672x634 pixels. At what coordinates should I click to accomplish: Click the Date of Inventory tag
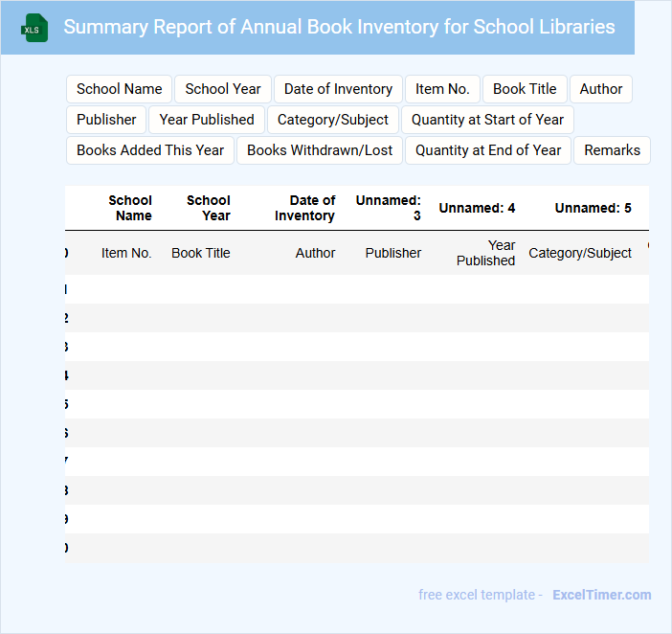(338, 89)
